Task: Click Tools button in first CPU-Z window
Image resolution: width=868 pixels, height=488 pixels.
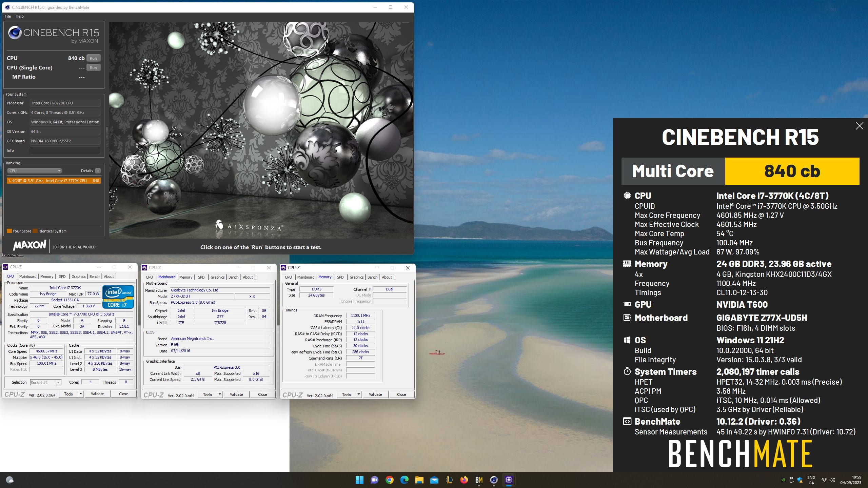Action: click(68, 394)
